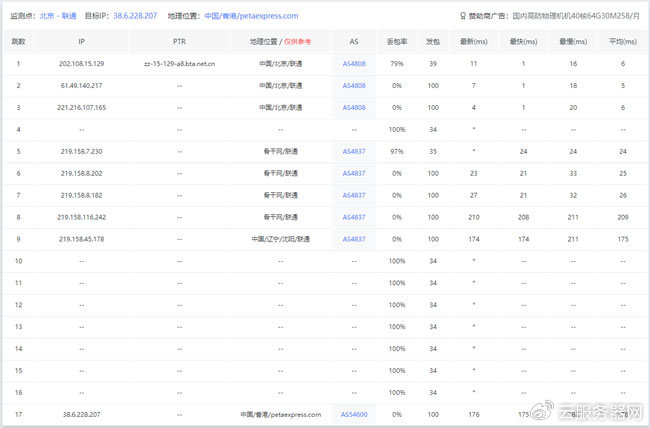This screenshot has height=428, width=650.
Task: Select IP cell 202.108.15.129
Action: pos(82,64)
